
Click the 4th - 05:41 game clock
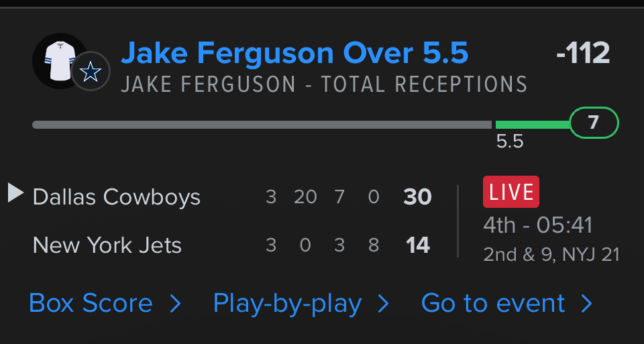[x=537, y=225]
